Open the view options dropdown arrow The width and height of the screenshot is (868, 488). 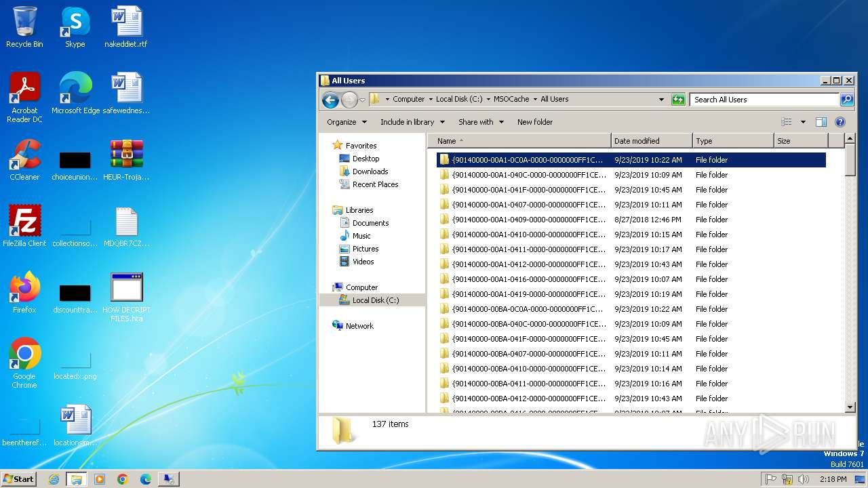point(803,122)
